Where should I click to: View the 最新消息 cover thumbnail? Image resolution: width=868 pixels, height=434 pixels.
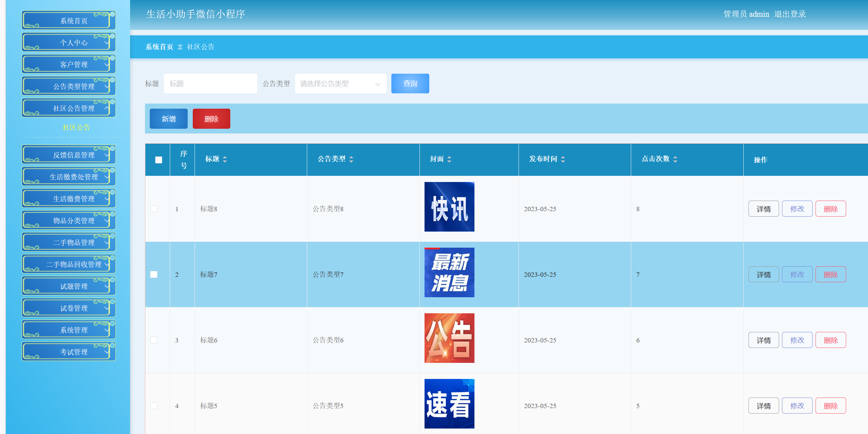pos(449,272)
